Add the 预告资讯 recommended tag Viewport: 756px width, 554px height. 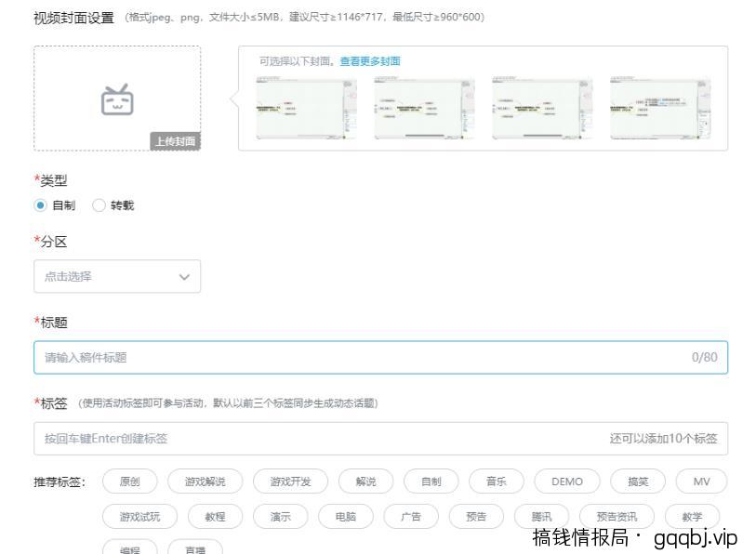[x=615, y=516]
